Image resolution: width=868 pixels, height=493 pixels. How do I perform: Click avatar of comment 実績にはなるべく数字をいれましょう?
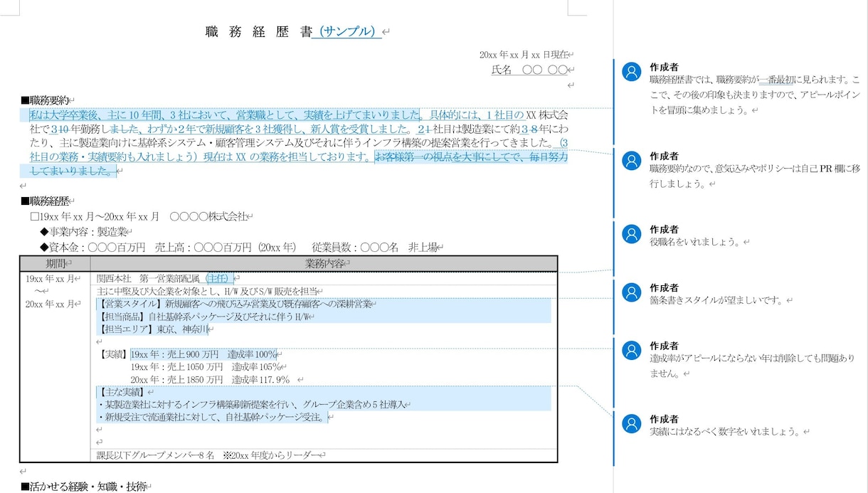tap(631, 423)
